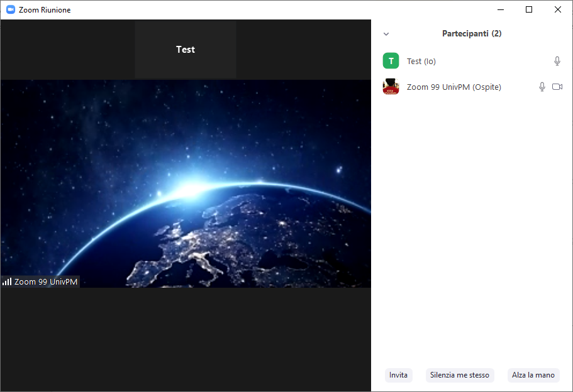Click the microphone icon next to Test (Io)
The image size is (573, 392).
click(557, 61)
